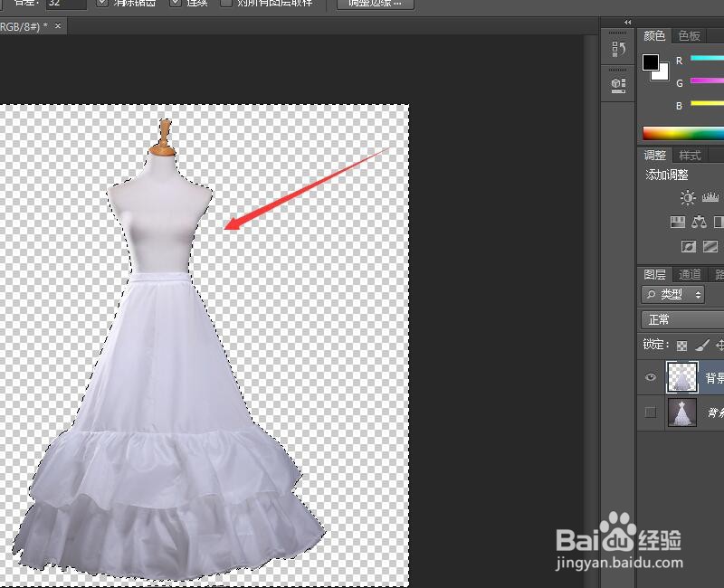Switch to the 颜色 color tab
The width and height of the screenshot is (724, 588).
coord(654,36)
